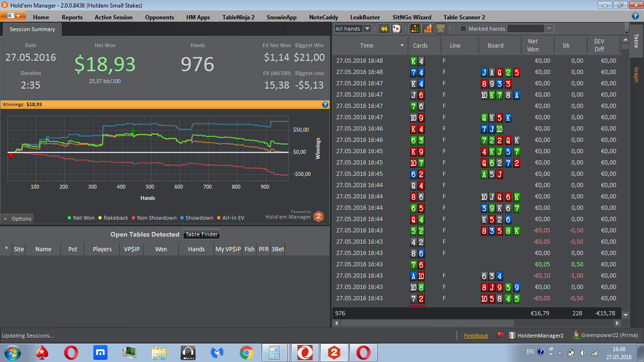Click the green triangle marker on the graph

coord(132,131)
